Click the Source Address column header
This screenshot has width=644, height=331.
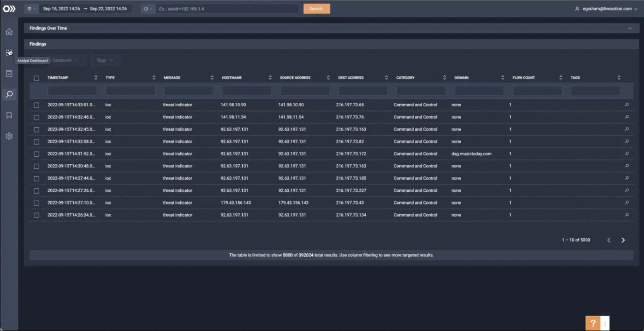pos(295,78)
